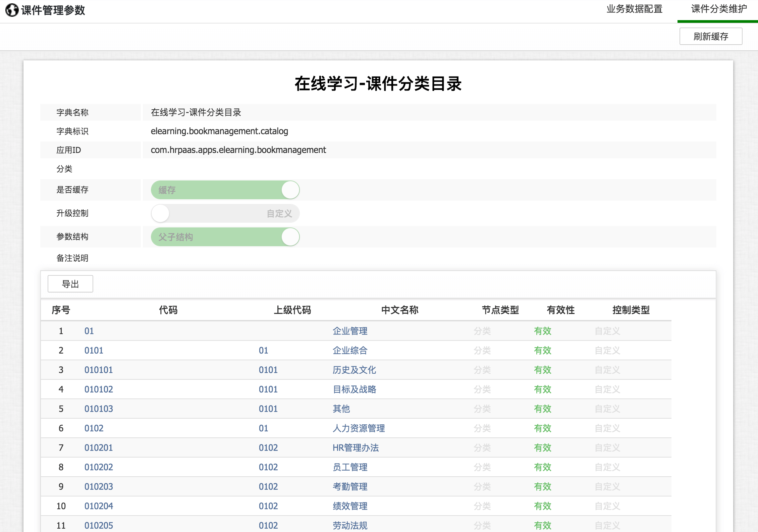Click the globe icon beside 课件管理参数

click(12, 10)
